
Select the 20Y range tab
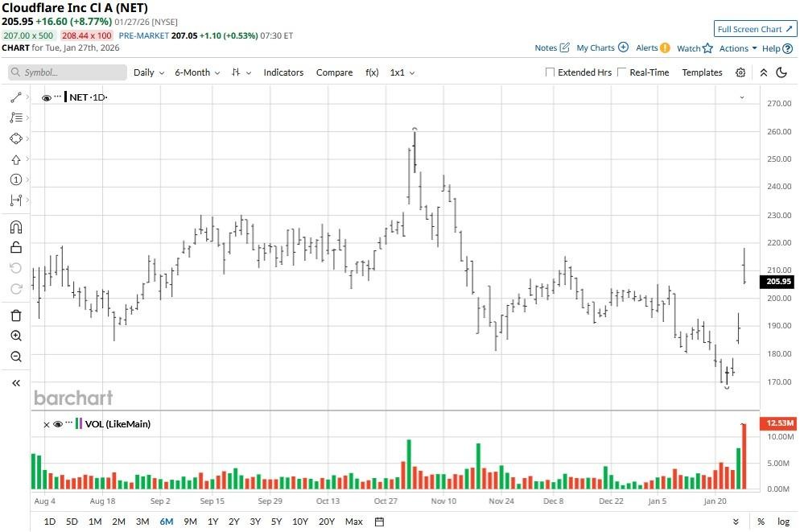(x=327, y=522)
